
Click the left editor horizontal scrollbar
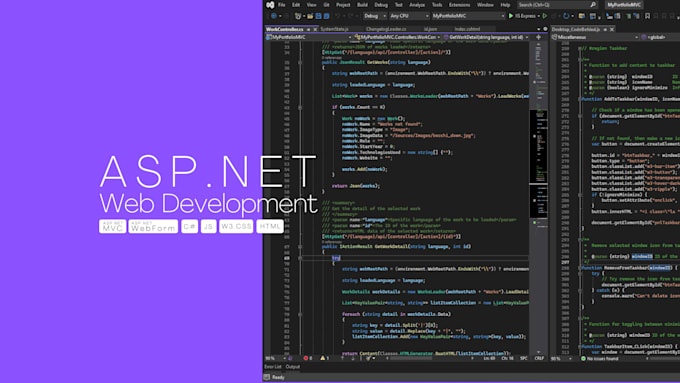(x=429, y=358)
